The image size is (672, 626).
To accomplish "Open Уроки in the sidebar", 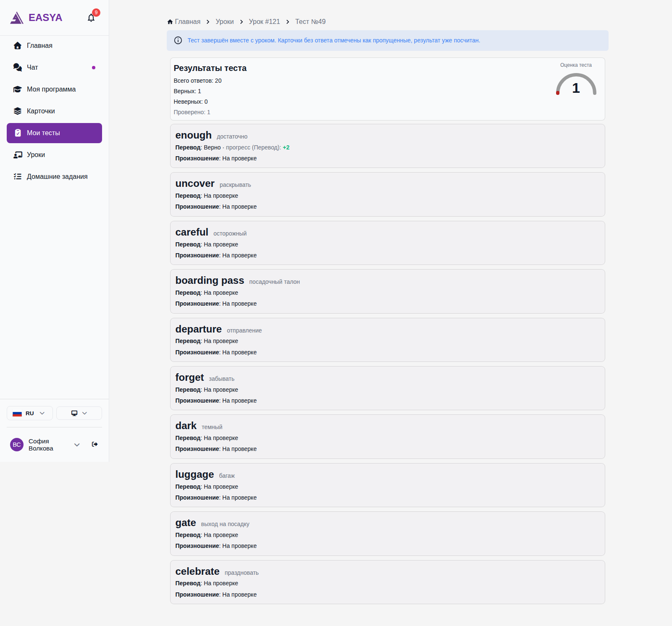I will (54, 155).
